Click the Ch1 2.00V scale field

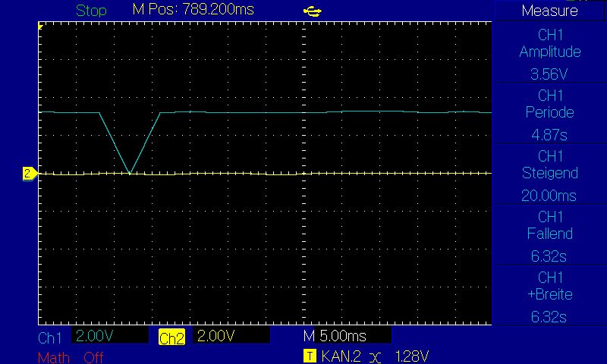pyautogui.click(x=109, y=335)
